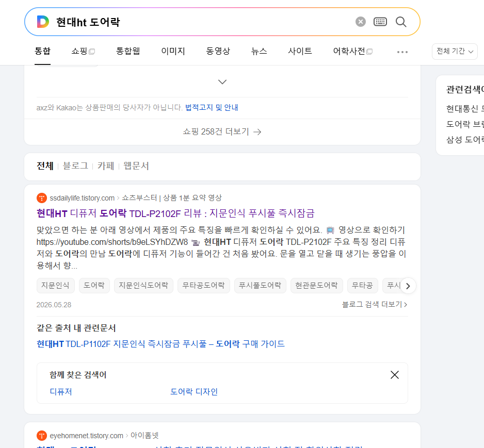
Task: Switch to the 사이트 tab
Action: (x=300, y=51)
